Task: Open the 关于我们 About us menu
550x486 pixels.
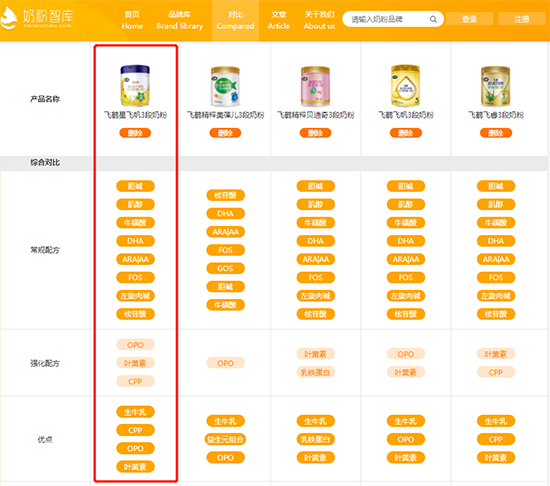Action: tap(319, 20)
